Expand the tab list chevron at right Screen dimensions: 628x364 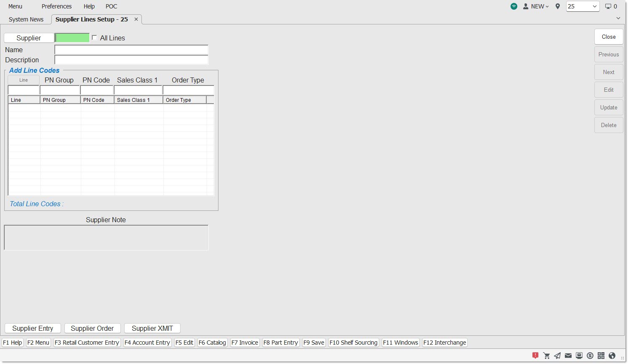click(618, 18)
